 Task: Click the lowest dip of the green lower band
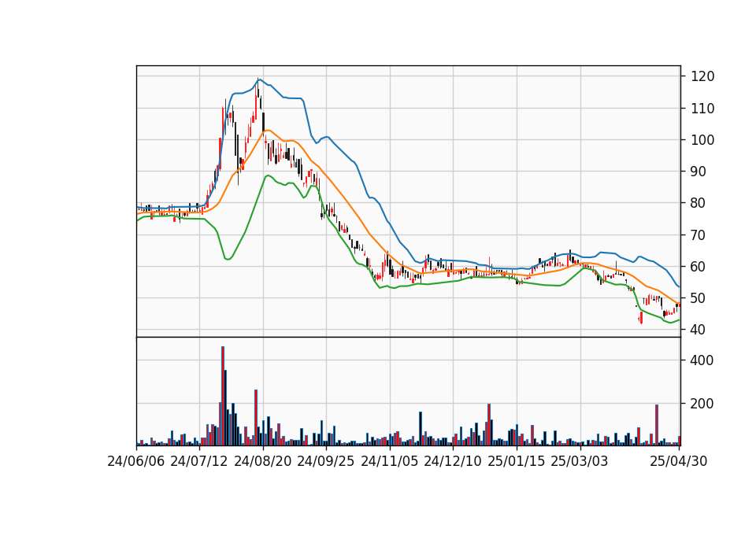pyautogui.click(x=670, y=323)
